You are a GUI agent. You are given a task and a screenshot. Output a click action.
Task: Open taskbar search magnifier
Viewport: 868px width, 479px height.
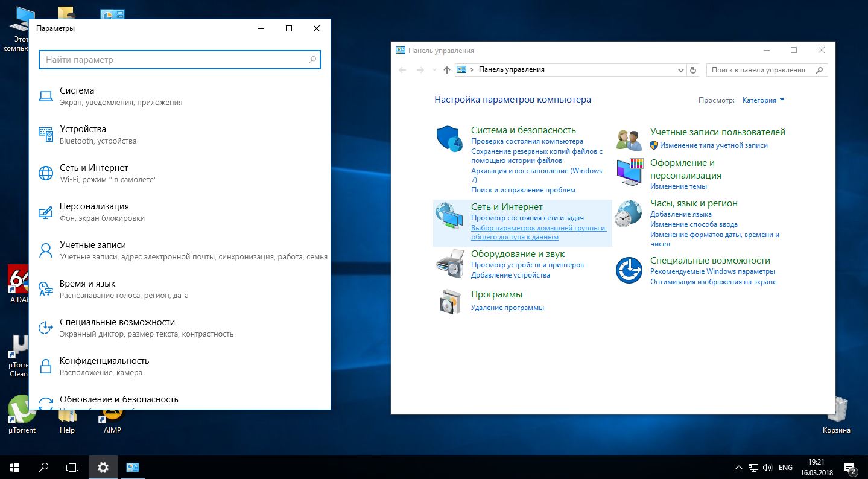click(x=43, y=467)
